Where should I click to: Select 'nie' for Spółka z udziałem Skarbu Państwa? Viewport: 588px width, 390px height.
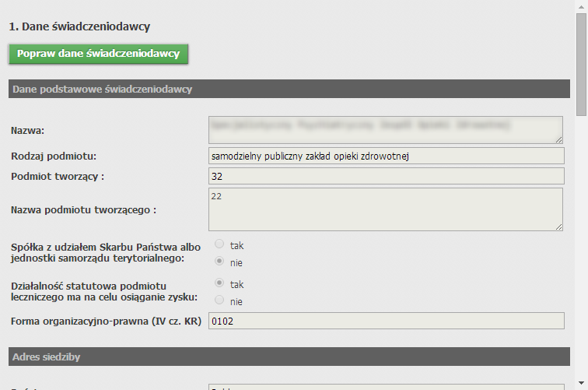coord(220,262)
